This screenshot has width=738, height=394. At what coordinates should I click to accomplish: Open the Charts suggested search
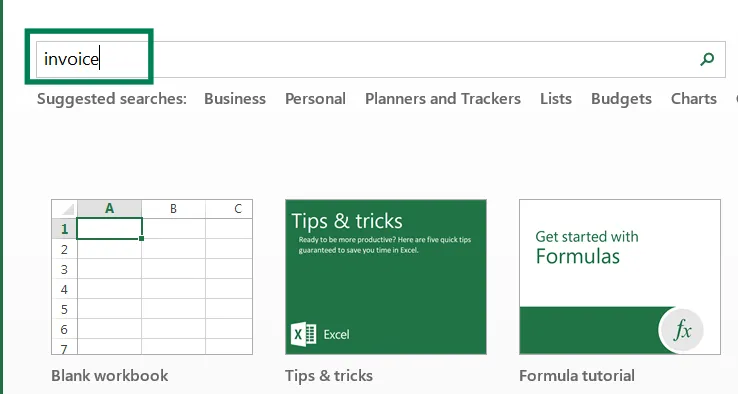coord(694,99)
